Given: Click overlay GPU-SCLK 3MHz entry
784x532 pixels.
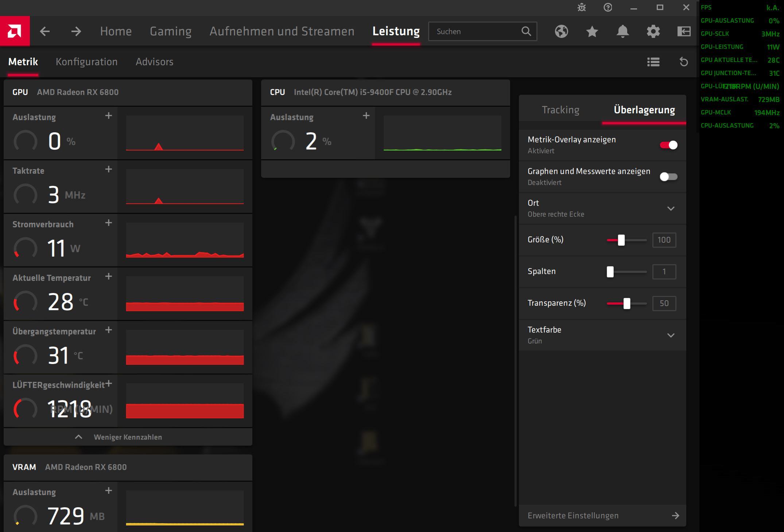Looking at the screenshot, I should (x=740, y=34).
